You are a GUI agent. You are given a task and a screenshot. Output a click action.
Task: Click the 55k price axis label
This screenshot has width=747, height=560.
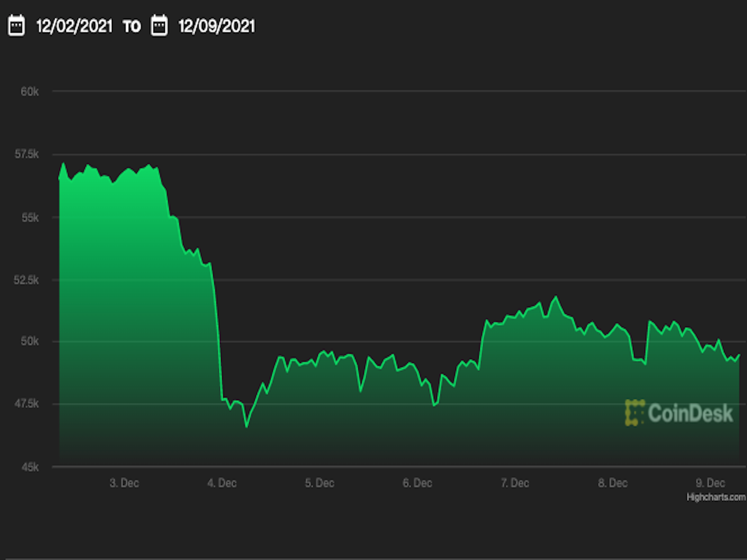tap(30, 218)
